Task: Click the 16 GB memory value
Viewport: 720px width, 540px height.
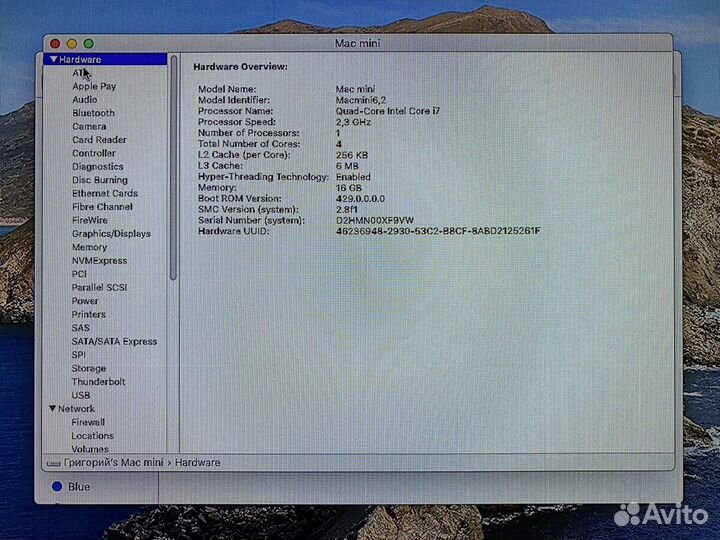Action: 349,188
